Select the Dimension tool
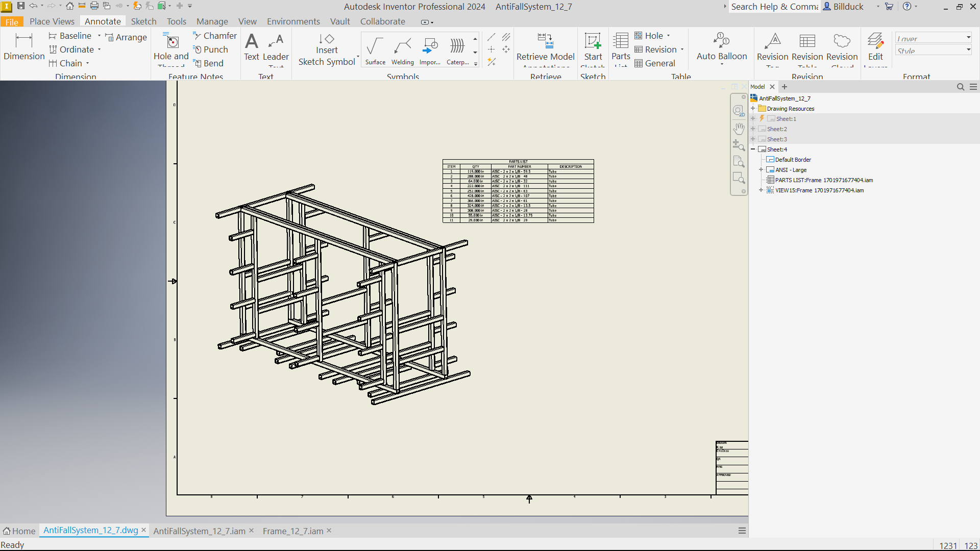This screenshot has height=551, width=980. 24,46
